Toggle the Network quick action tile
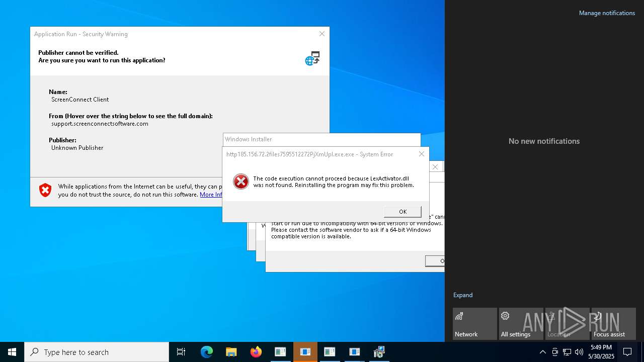Image resolution: width=644 pixels, height=362 pixels. (x=475, y=324)
